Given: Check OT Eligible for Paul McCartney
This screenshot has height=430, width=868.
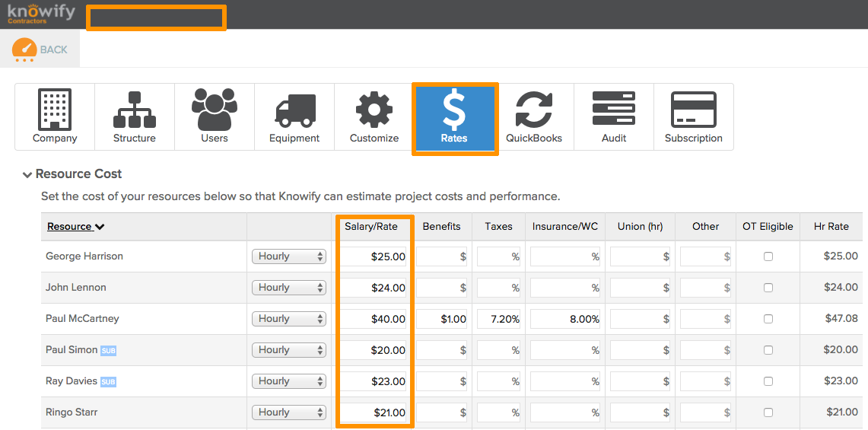Looking at the screenshot, I should (768, 319).
